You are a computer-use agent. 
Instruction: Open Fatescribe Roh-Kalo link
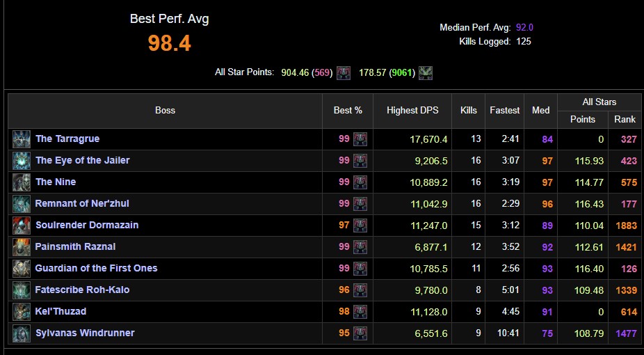coord(82,290)
